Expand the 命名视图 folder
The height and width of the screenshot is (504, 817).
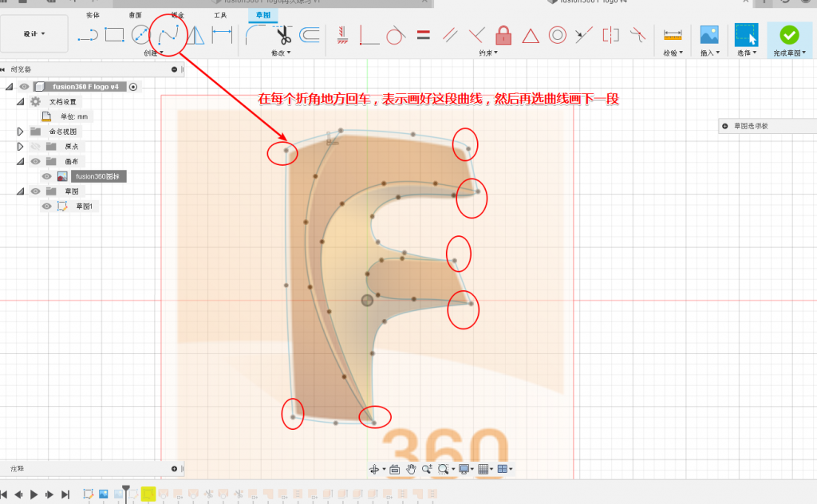(20, 132)
